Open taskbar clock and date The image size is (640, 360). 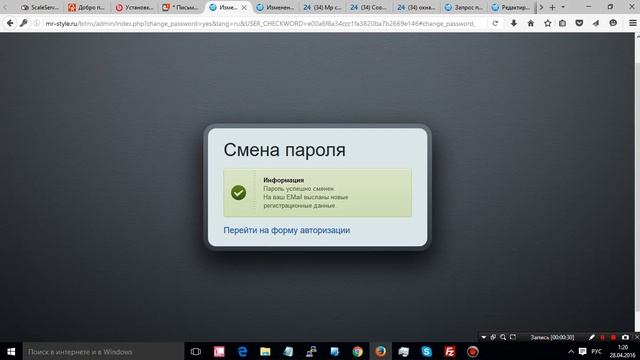point(622,351)
